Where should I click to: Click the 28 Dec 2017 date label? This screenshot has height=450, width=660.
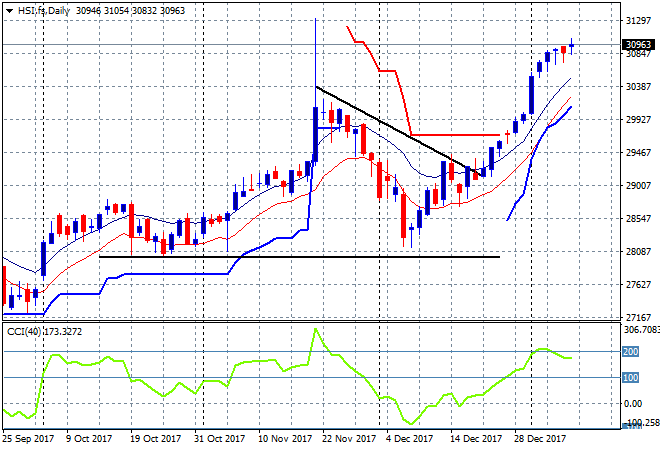click(540, 439)
